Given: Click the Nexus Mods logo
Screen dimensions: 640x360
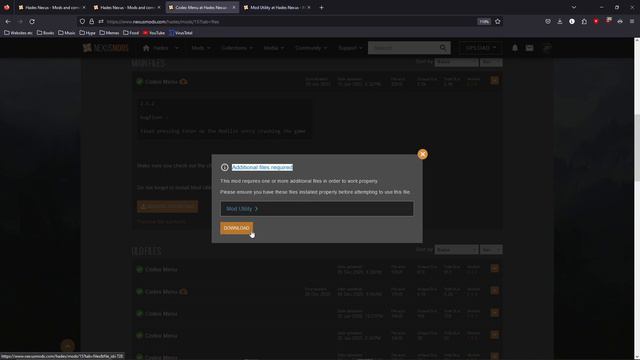Looking at the screenshot, I should coord(105,48).
